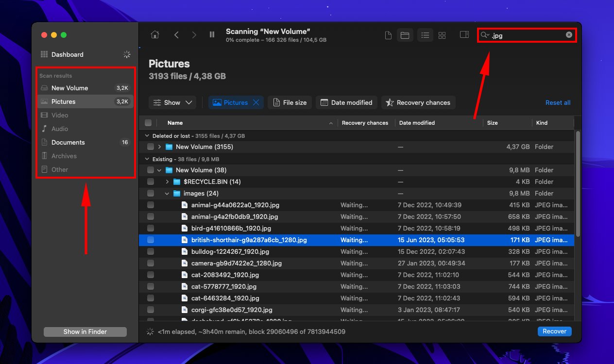The image size is (614, 364).
Task: Pause the scan of New Volume
Action: point(212,35)
